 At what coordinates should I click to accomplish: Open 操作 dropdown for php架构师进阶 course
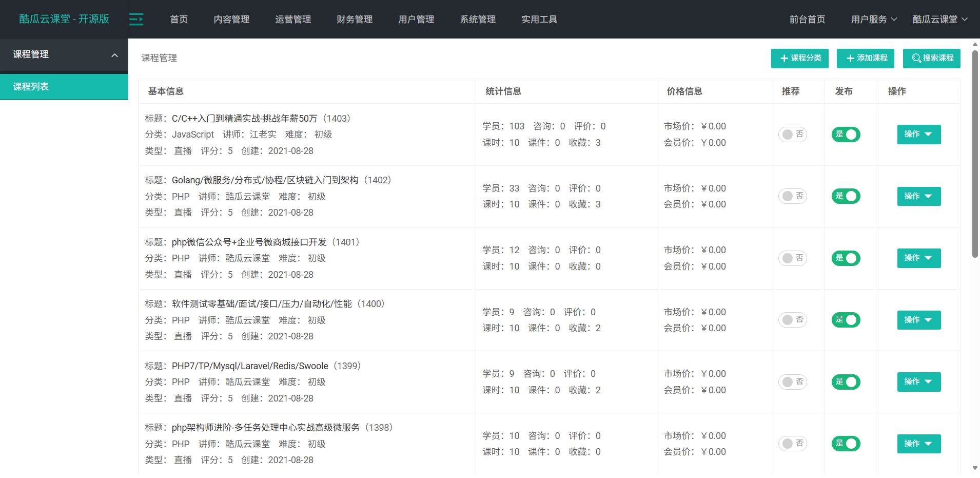918,443
